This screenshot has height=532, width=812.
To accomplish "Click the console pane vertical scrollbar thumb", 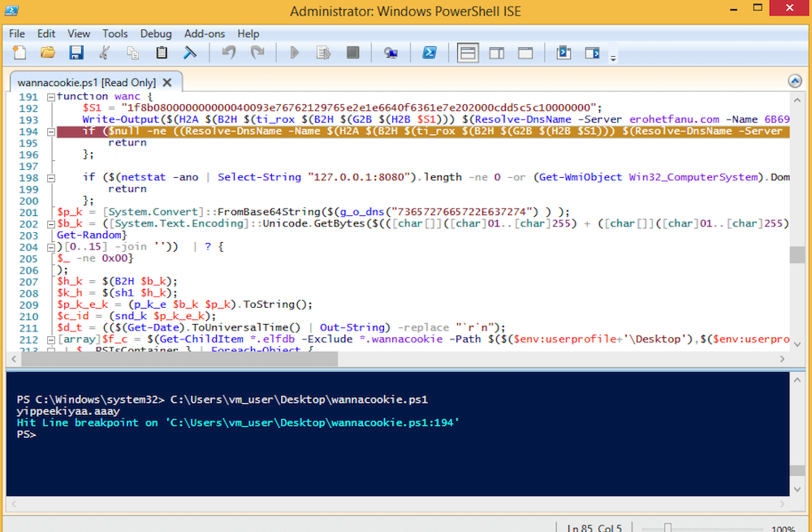I will [797, 469].
